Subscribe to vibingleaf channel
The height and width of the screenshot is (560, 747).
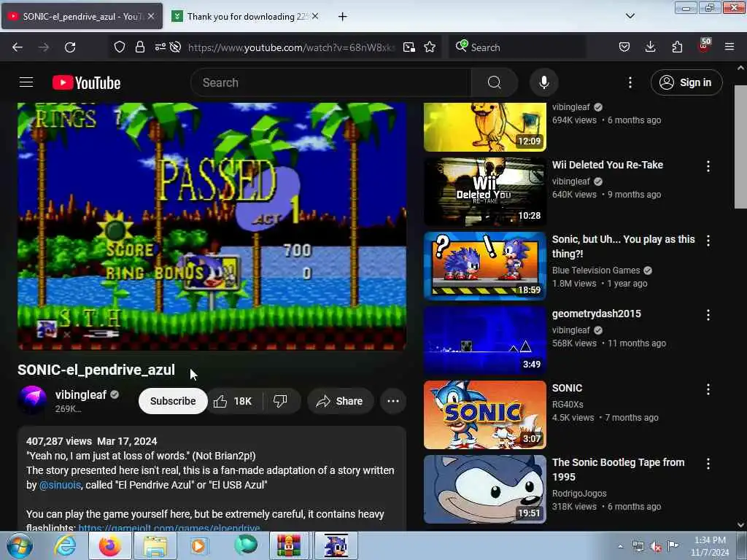173,401
